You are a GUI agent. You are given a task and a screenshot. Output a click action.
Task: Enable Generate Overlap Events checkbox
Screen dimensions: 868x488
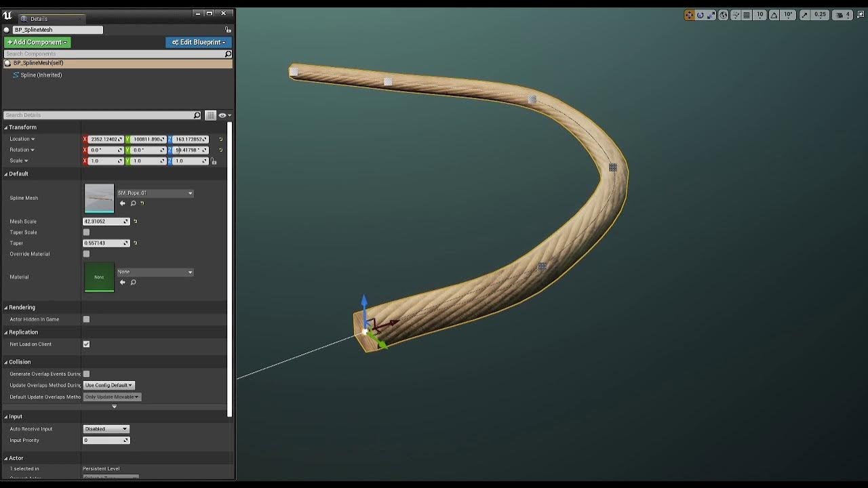(x=86, y=374)
